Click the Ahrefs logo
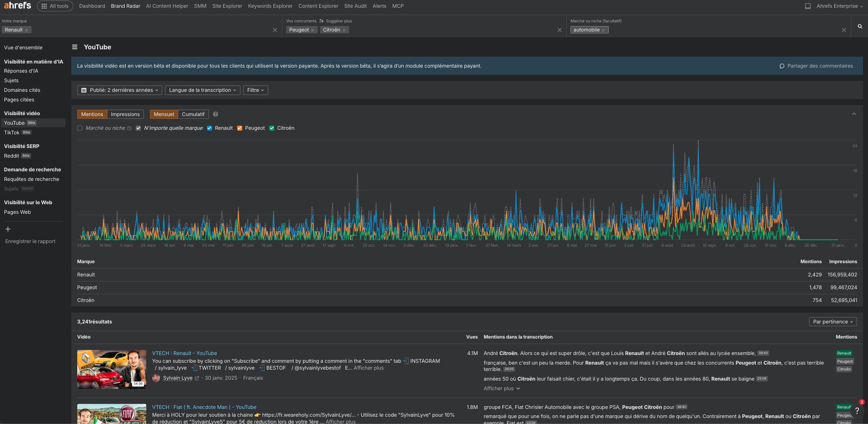This screenshot has width=868, height=424. pyautogui.click(x=17, y=5)
